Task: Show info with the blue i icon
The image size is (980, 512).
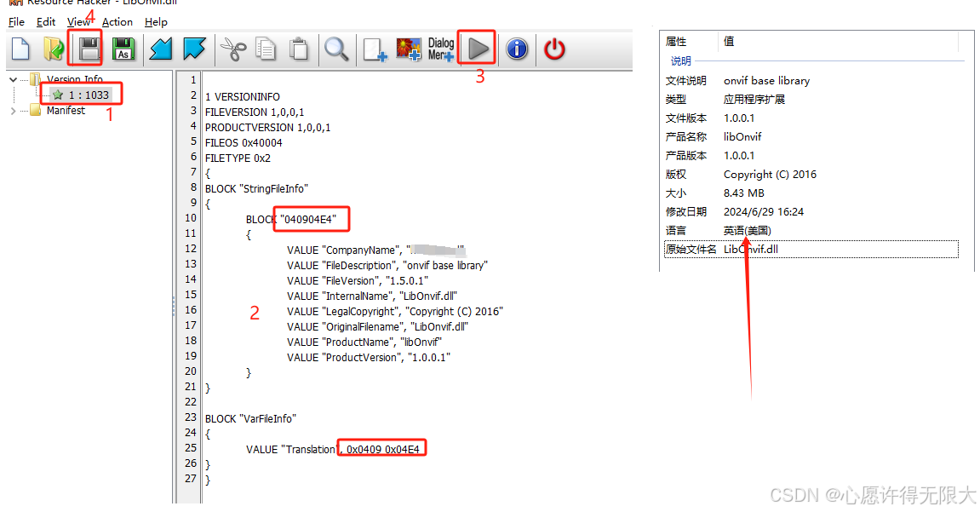Action: pos(517,49)
